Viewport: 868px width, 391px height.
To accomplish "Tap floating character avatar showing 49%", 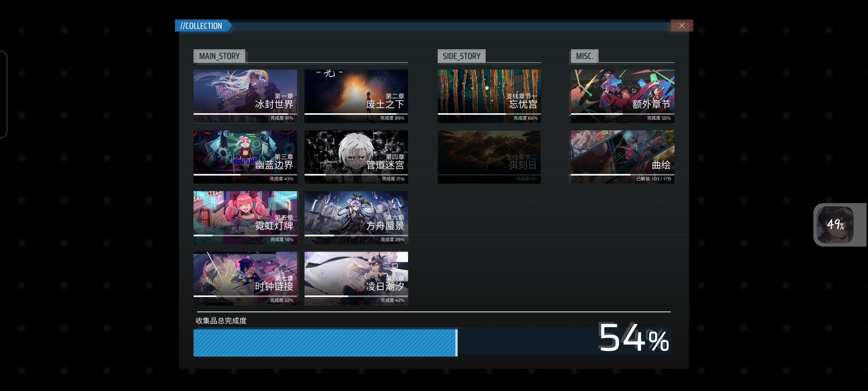I will tap(835, 224).
